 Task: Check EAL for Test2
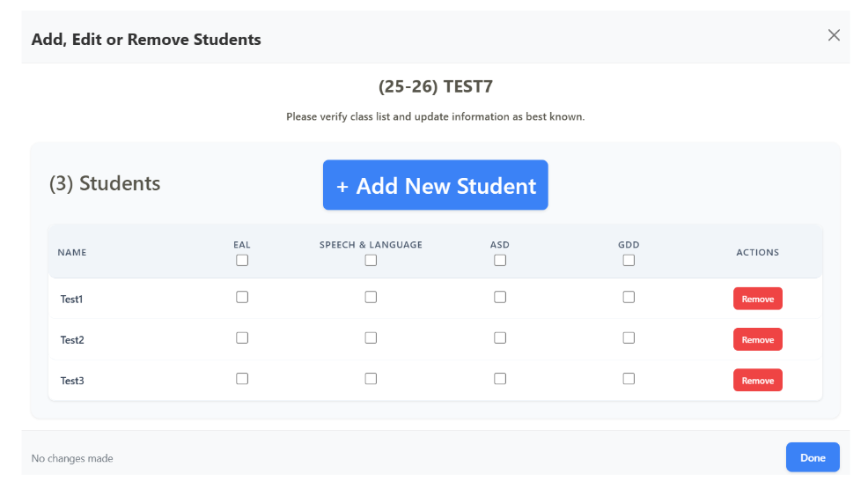click(x=242, y=337)
